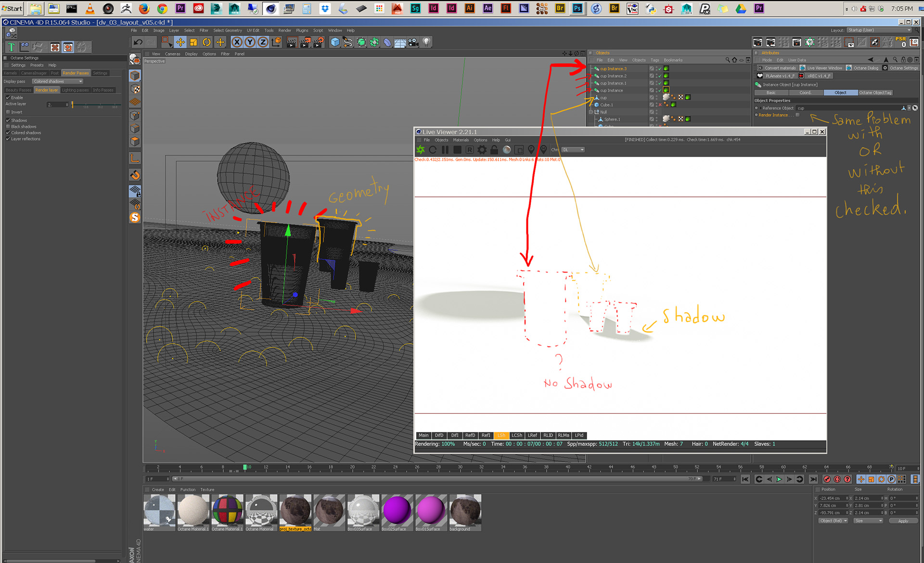This screenshot has height=563, width=924.
Task: Open the Lighting passes tab
Action: [76, 90]
